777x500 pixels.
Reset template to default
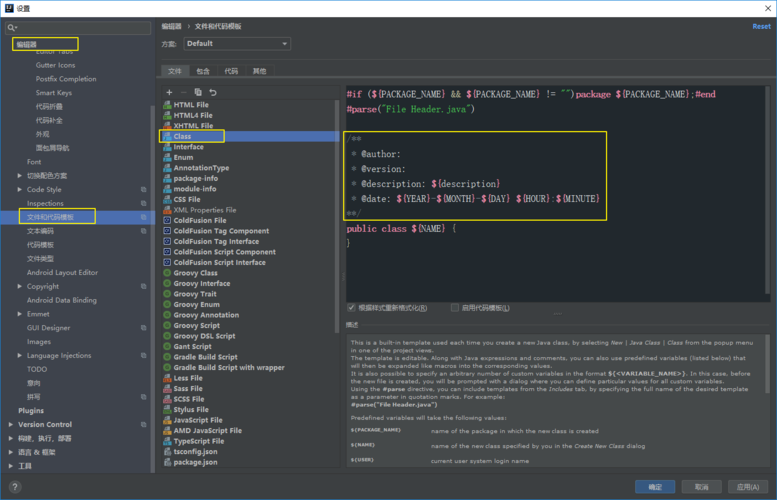pyautogui.click(x=213, y=92)
